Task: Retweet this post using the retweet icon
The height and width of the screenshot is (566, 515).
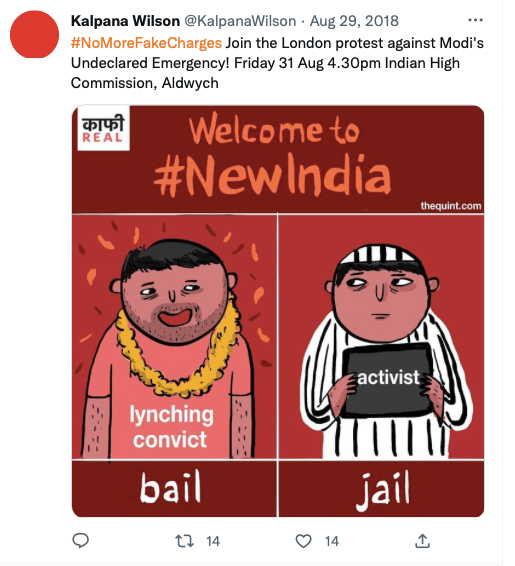Action: click(x=184, y=541)
